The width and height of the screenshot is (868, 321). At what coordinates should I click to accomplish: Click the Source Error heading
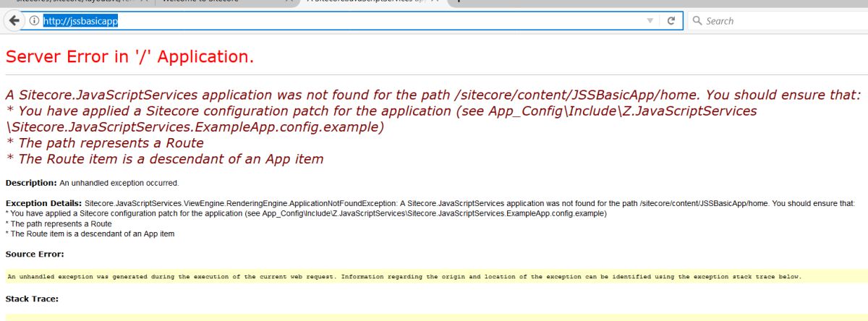[x=35, y=254]
